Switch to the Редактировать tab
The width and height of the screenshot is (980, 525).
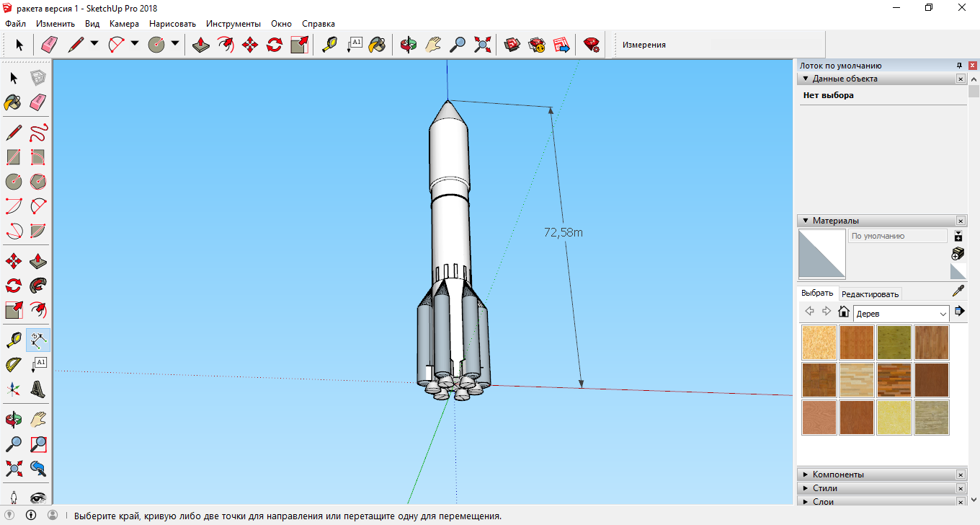click(870, 294)
